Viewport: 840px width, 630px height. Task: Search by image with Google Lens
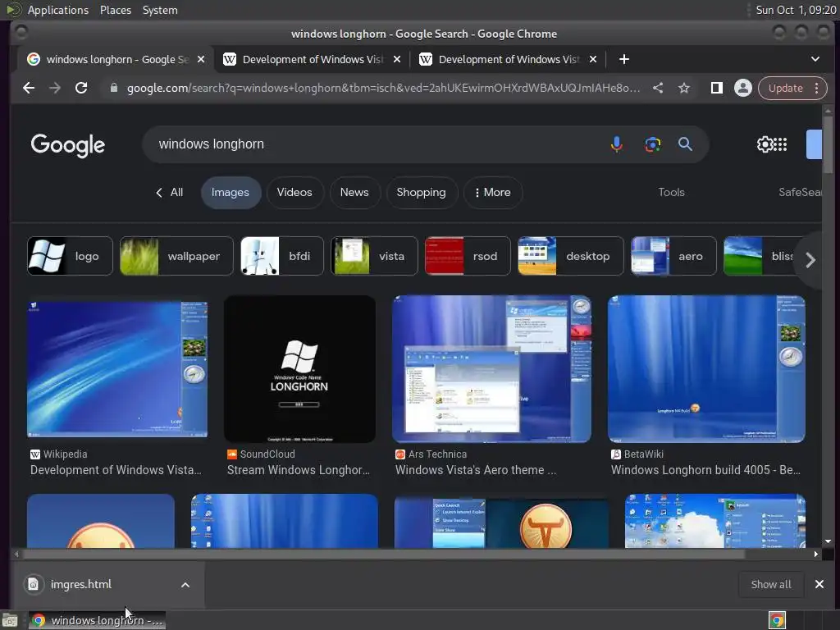652,144
